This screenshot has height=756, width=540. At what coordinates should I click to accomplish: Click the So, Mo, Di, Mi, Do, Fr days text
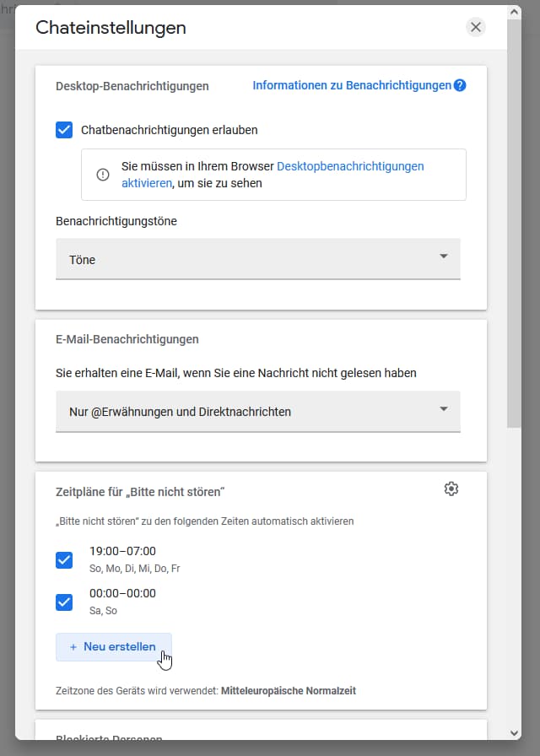tap(134, 569)
